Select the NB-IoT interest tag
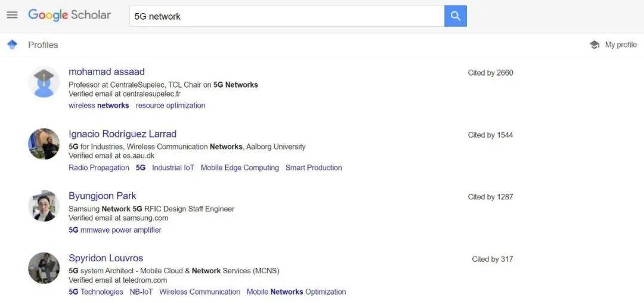The height and width of the screenshot is (303, 644). [x=141, y=292]
